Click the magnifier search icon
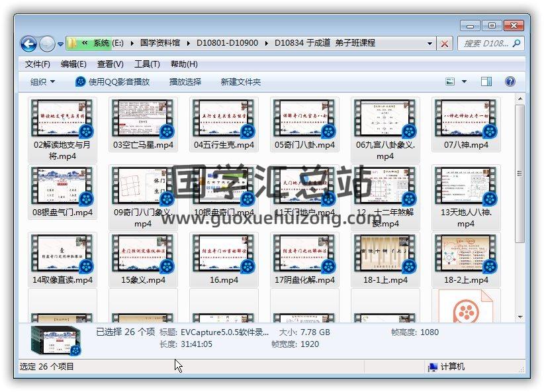544x392 pixels. click(516, 43)
